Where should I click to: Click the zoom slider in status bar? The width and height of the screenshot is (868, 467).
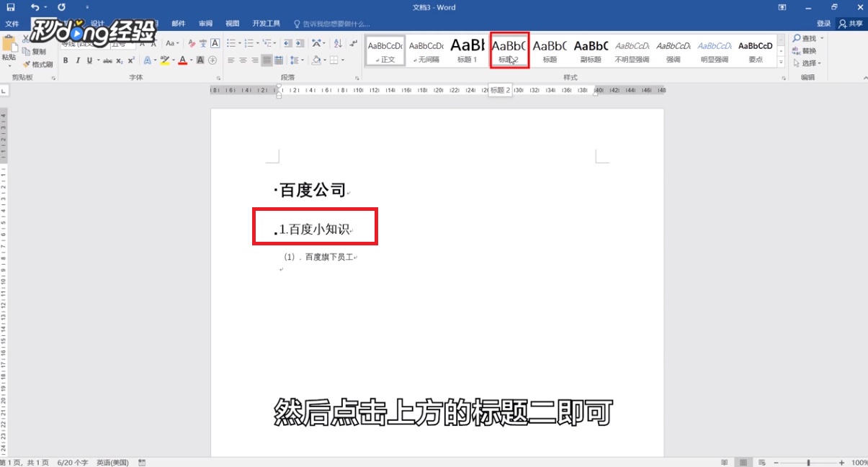click(809, 462)
